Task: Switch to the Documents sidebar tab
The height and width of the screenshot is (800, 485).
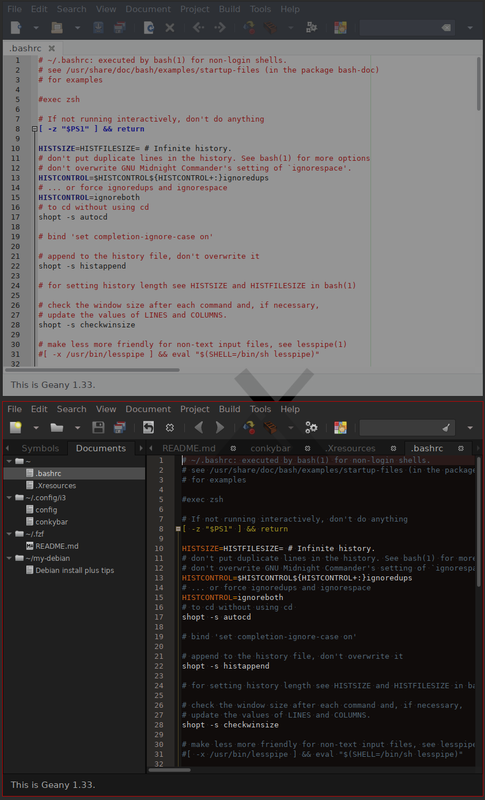Action: (101, 448)
